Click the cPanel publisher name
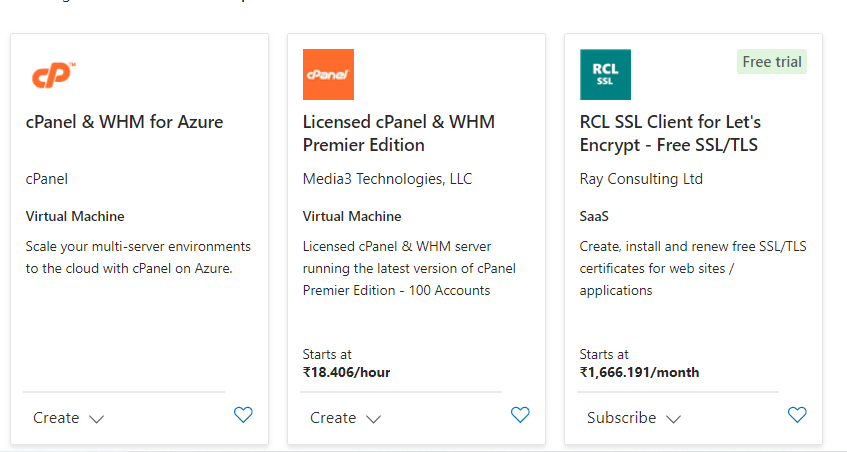Viewport: 847px width, 452px height. point(46,179)
